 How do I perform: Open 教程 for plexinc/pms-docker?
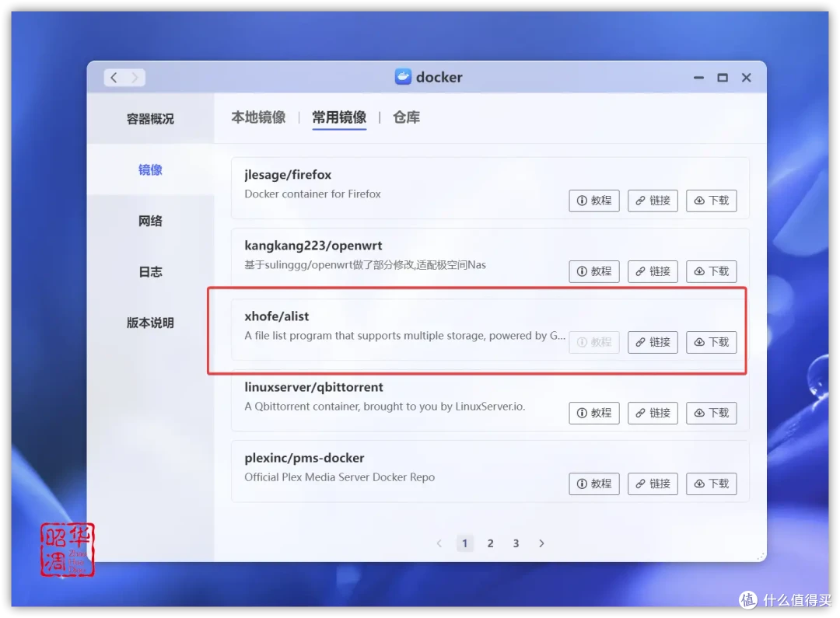(594, 484)
